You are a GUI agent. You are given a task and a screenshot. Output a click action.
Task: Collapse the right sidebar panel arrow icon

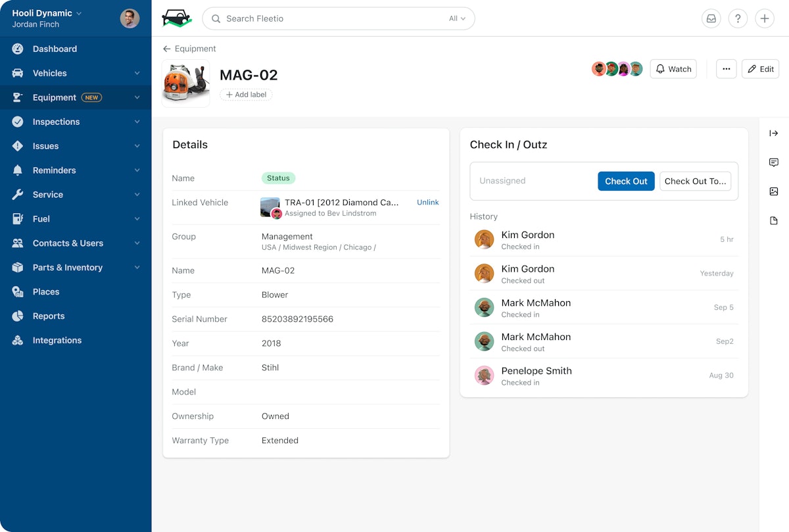pyautogui.click(x=774, y=133)
